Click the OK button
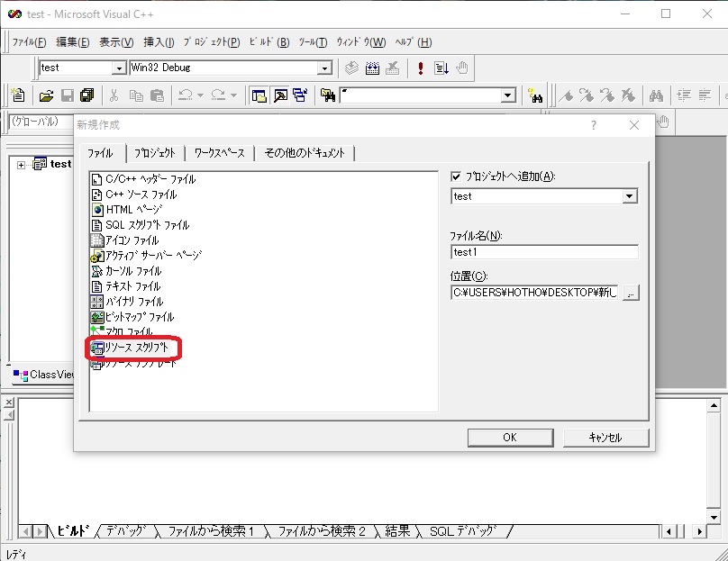Viewport: 728px width, 561px height. 510,437
